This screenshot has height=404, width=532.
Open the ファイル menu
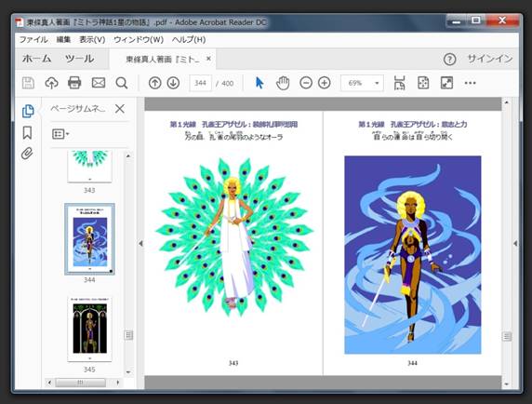[x=33, y=40]
